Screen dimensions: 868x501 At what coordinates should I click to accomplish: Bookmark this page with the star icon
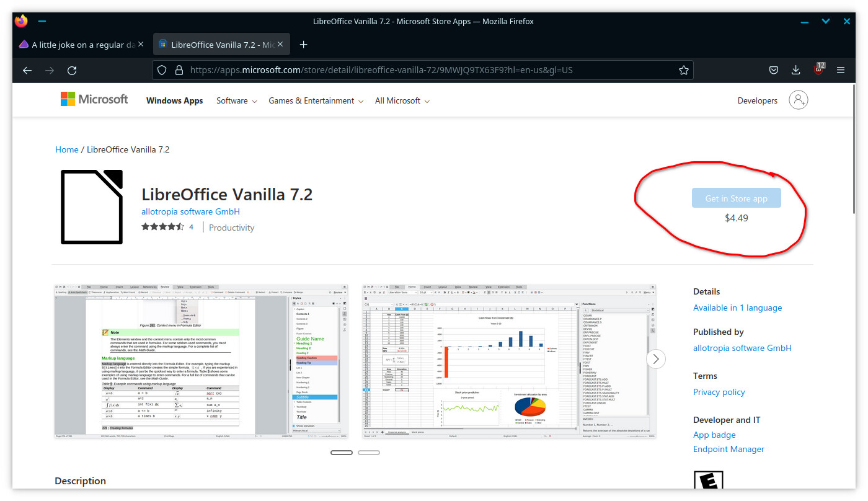pos(683,70)
